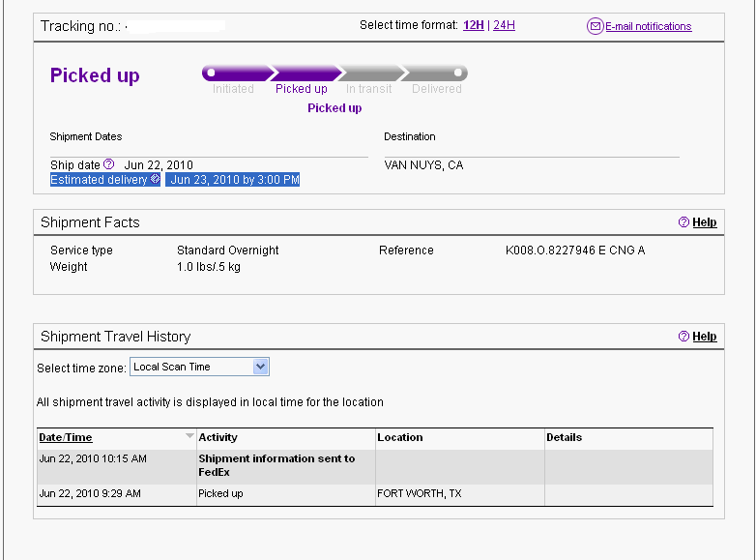Click Shipment Facts help question-mark icon
The height and width of the screenshot is (560, 756).
point(683,221)
